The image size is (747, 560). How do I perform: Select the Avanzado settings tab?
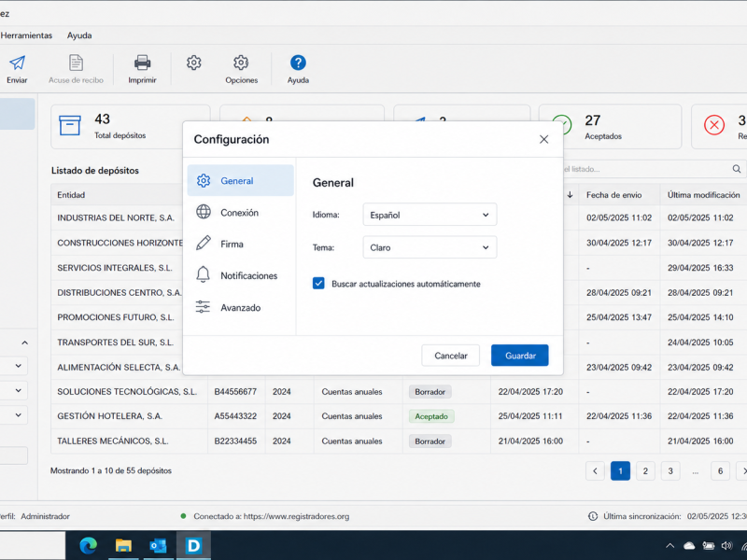point(241,308)
